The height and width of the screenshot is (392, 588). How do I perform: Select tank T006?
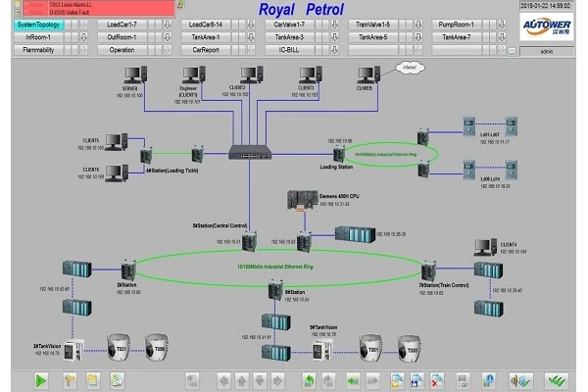(157, 347)
